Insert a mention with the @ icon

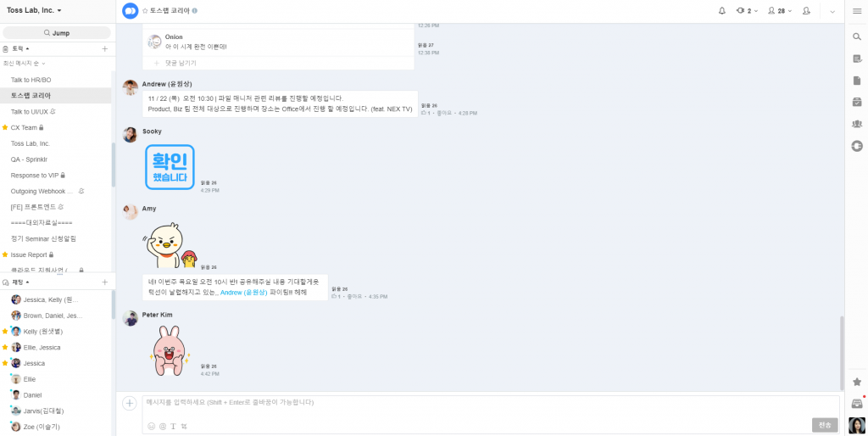(x=162, y=426)
